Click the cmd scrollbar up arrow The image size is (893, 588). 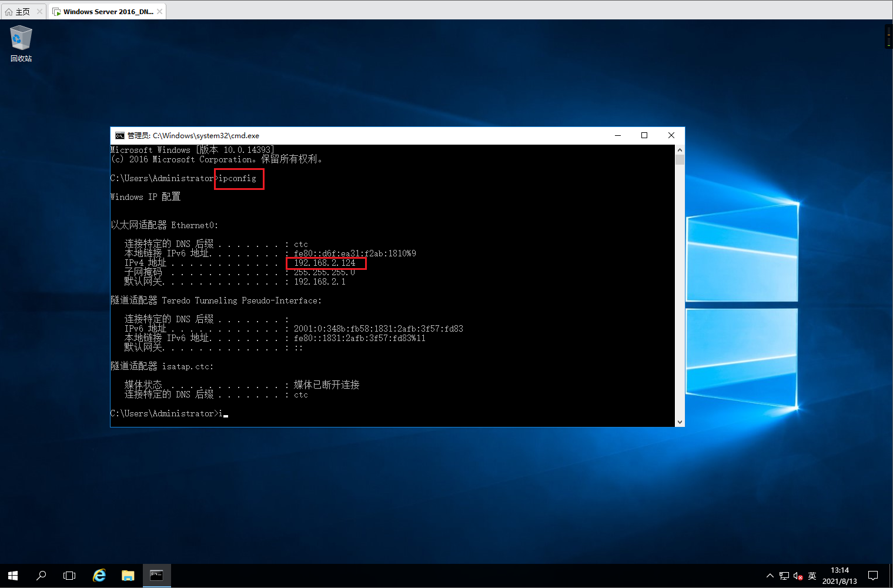[x=680, y=150]
